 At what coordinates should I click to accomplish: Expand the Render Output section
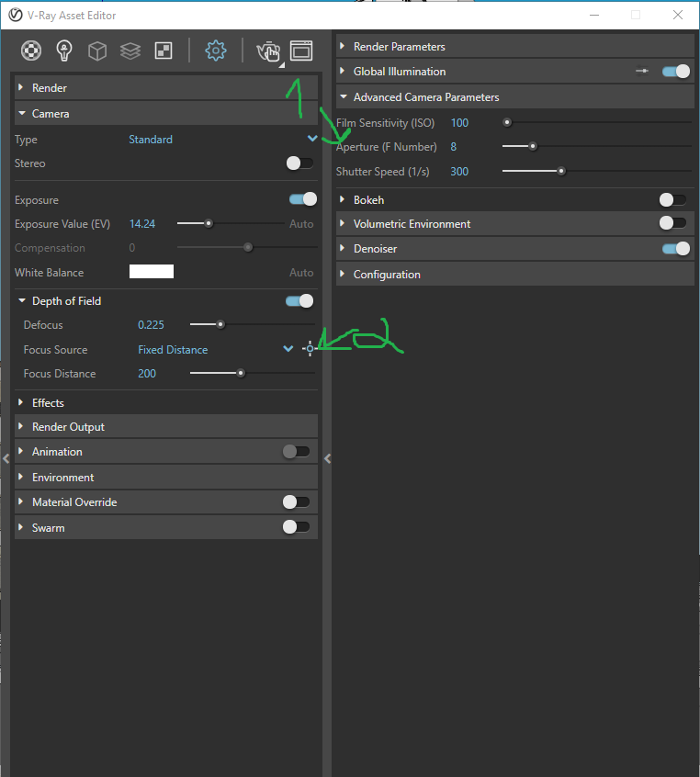pos(166,427)
